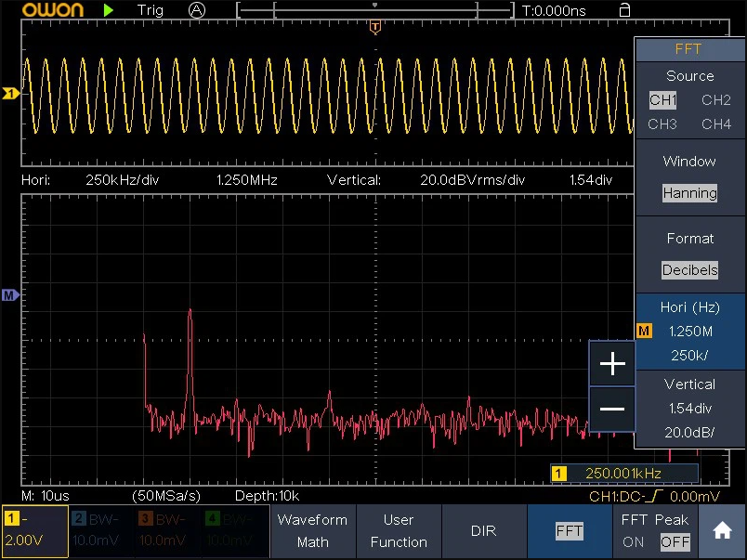Click the home icon button
This screenshot has width=747, height=560.
[x=721, y=531]
